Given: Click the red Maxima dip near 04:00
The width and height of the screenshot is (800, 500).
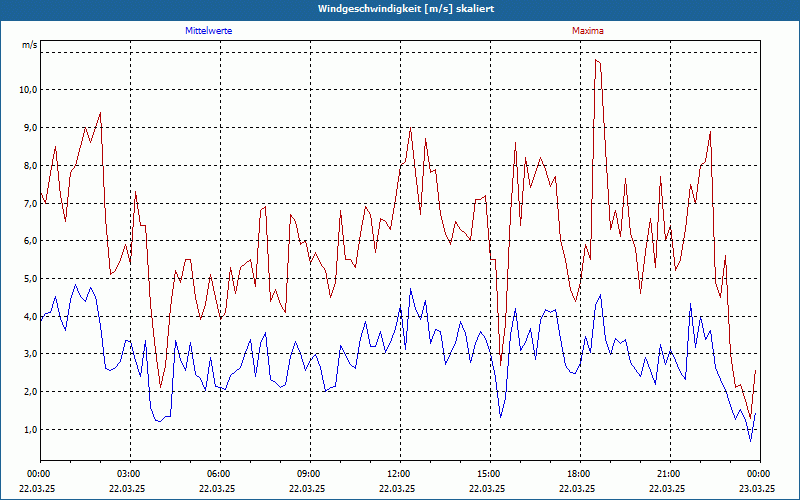Looking at the screenshot, I should [160, 387].
